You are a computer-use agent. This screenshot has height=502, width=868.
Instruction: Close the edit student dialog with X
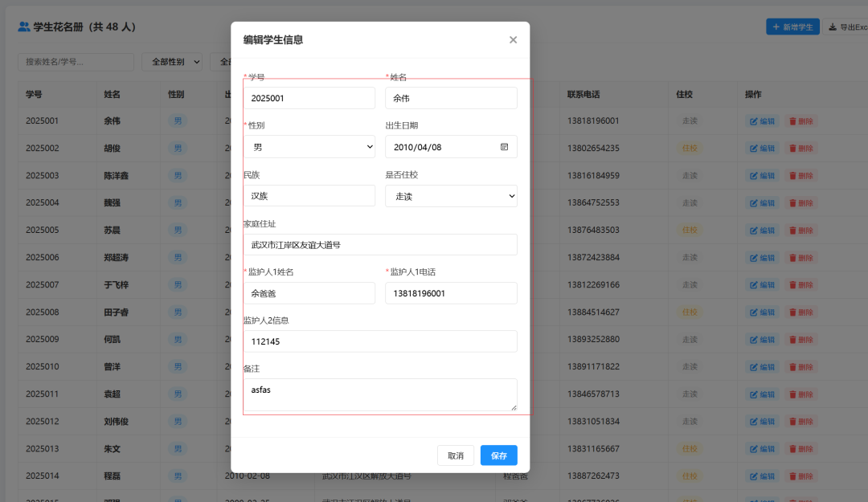pos(513,40)
